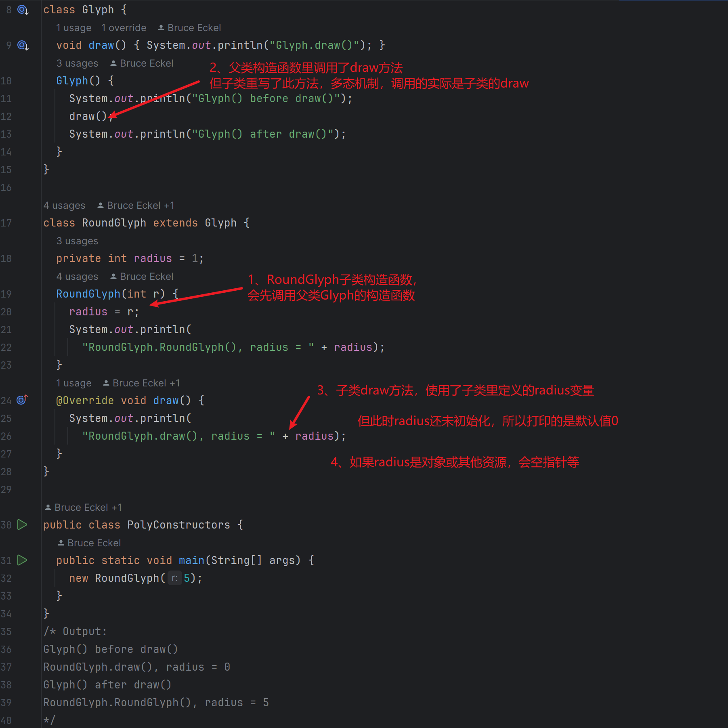Open '3 usages' hint above private int radius

[x=77, y=241]
